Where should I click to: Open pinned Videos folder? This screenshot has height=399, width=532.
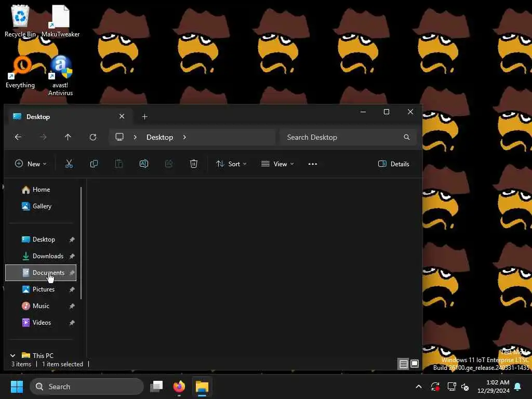41,323
